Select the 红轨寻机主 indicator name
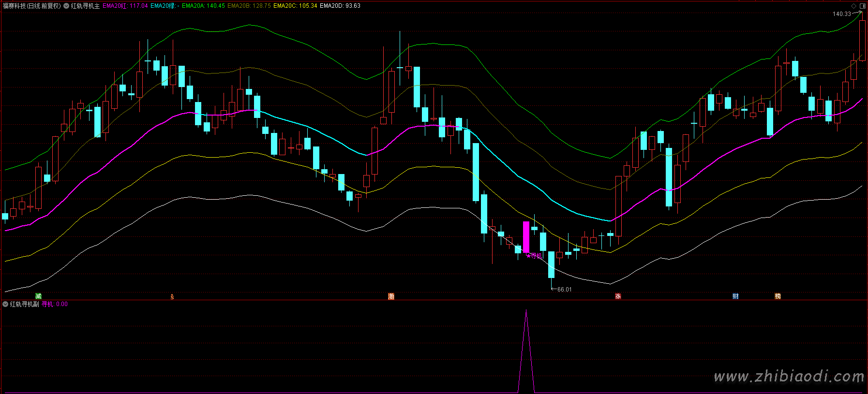 [x=85, y=6]
